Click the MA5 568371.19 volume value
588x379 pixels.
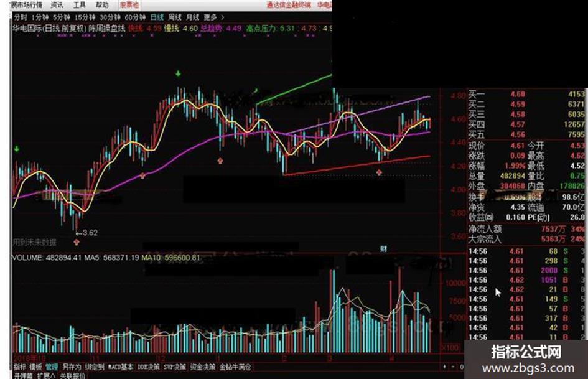pyautogui.click(x=111, y=258)
